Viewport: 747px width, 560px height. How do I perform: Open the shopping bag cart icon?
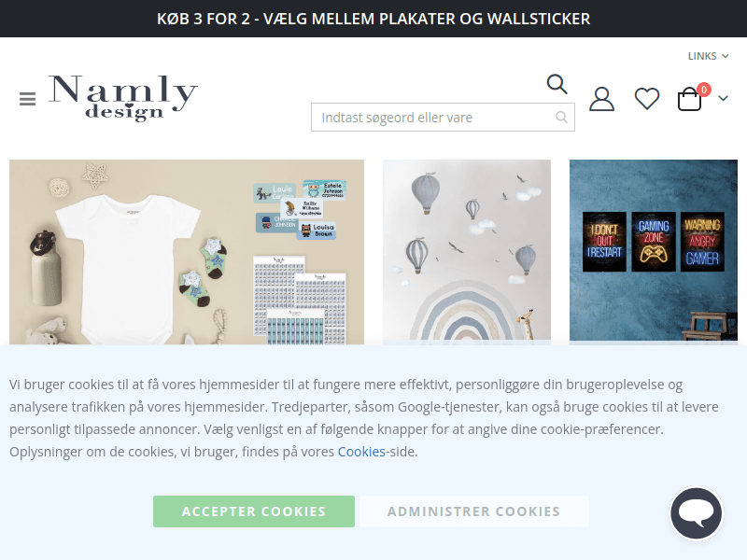point(689,99)
